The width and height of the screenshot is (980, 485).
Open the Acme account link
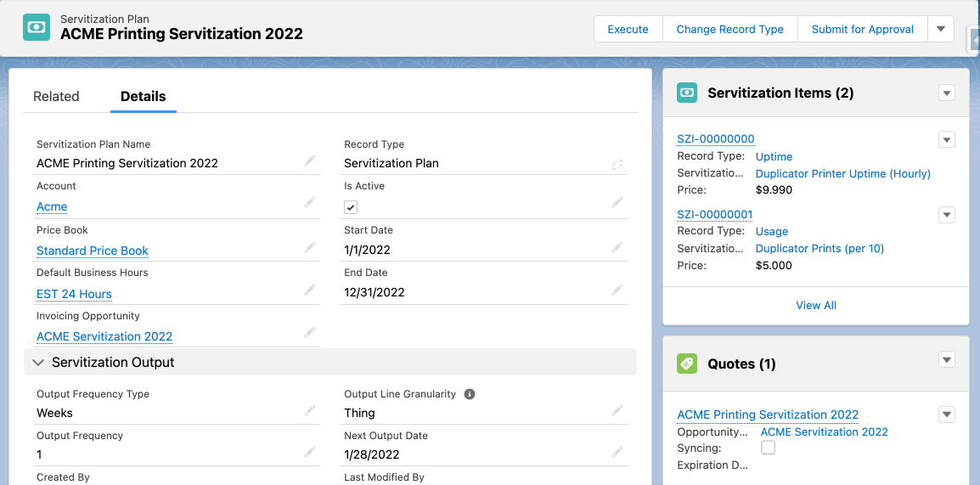click(x=52, y=207)
